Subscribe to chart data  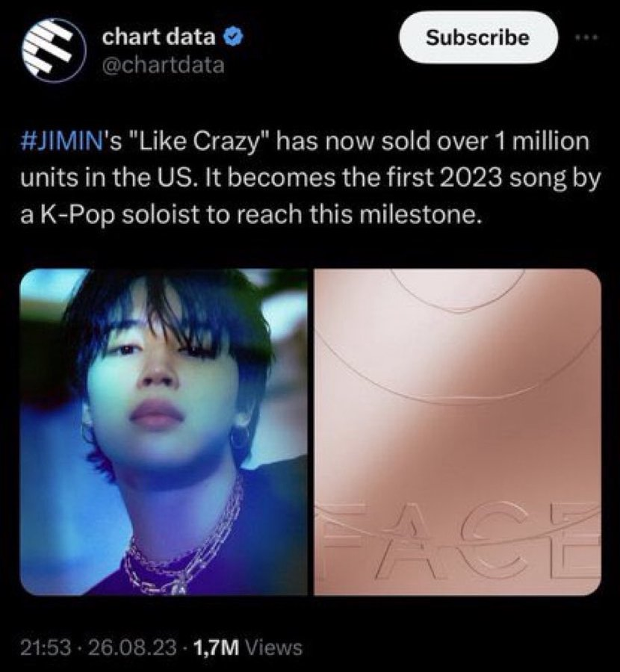point(477,37)
